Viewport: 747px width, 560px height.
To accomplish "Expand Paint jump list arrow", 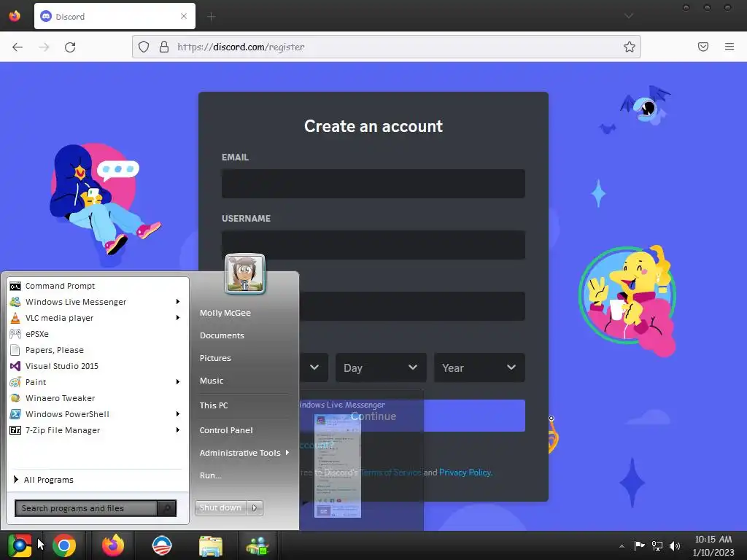I will [x=178, y=382].
